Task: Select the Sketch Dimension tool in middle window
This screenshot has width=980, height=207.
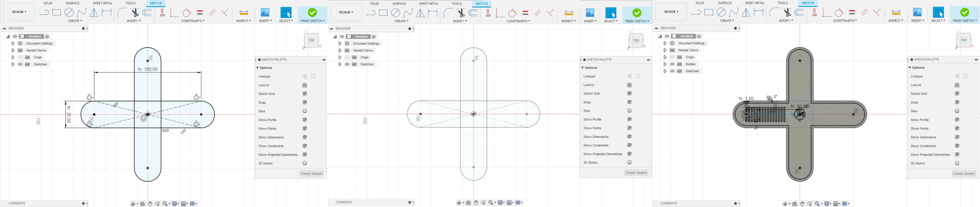Action: [x=433, y=13]
